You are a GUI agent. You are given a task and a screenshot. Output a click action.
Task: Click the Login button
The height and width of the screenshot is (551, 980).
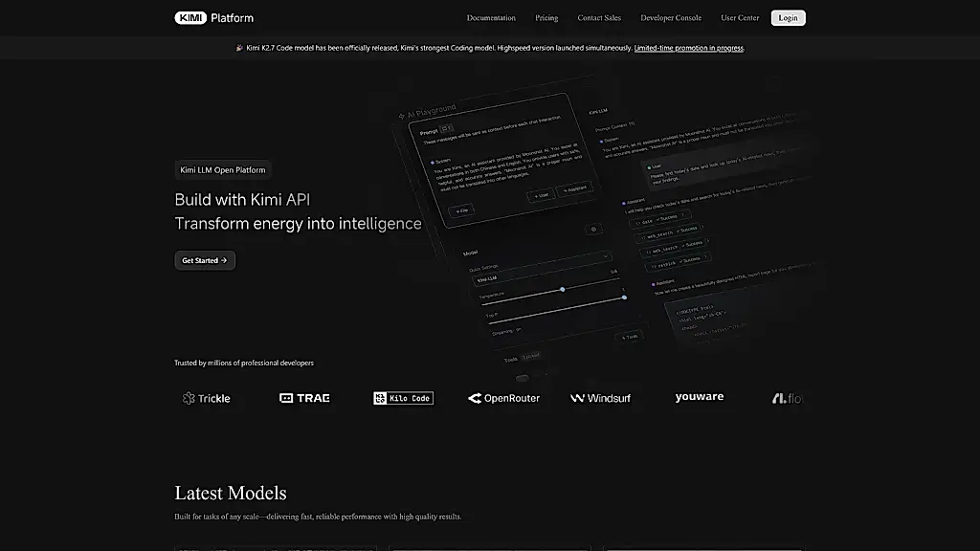789,18
